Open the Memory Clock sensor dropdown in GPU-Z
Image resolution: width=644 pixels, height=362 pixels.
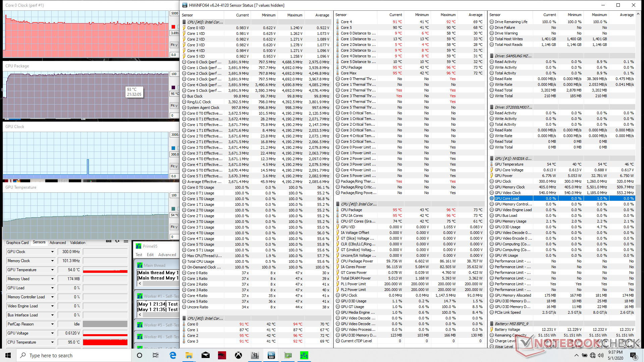pos(52,261)
